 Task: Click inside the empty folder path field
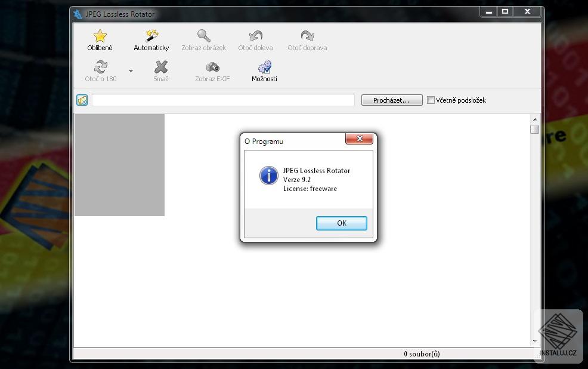(x=222, y=100)
